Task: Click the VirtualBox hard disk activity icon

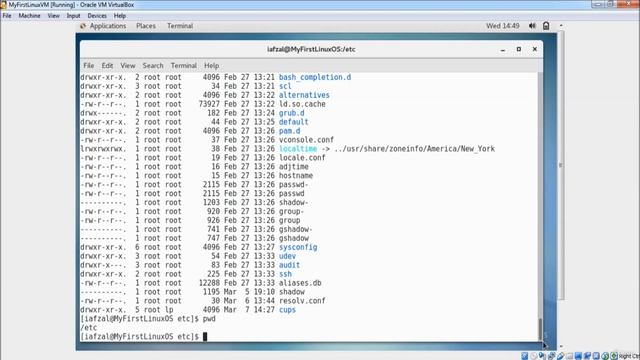Action: pyautogui.click(x=524, y=356)
